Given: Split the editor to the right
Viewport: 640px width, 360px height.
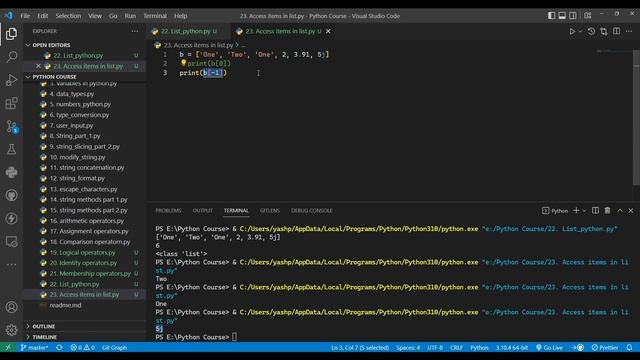Looking at the screenshot, I should pos(616,31).
